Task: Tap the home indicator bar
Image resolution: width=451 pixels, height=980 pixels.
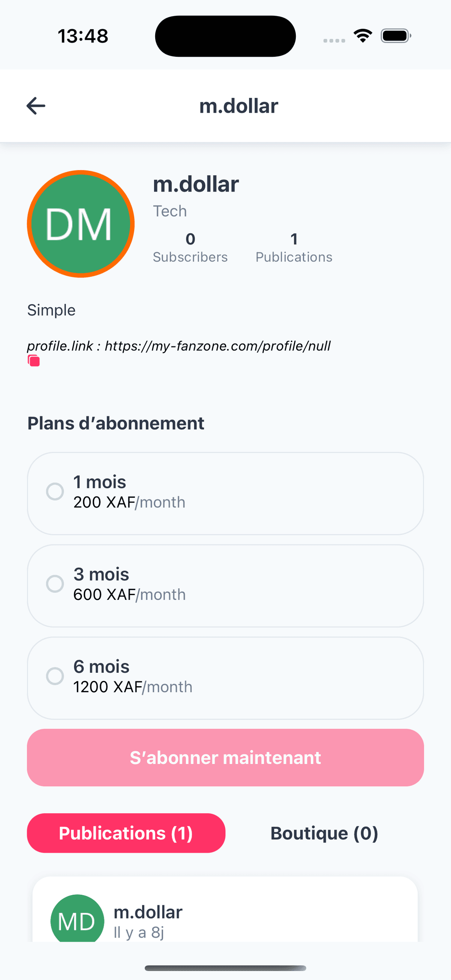Action: (x=225, y=968)
